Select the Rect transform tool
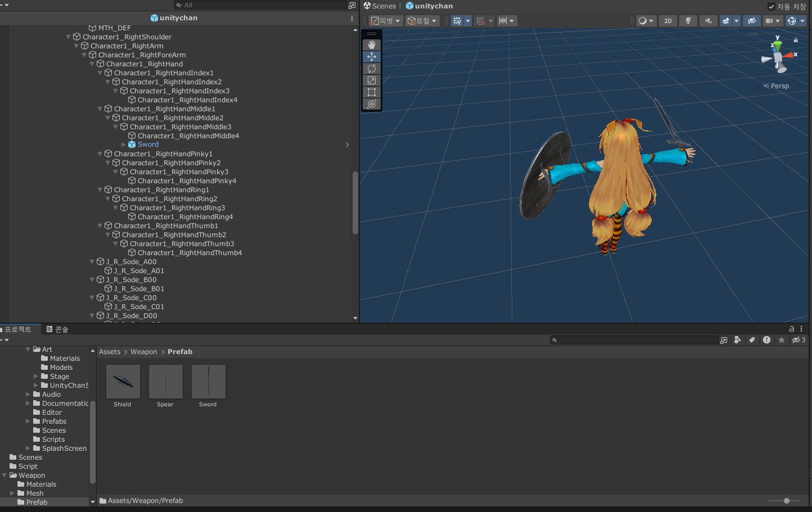The width and height of the screenshot is (812, 512). pyautogui.click(x=372, y=92)
